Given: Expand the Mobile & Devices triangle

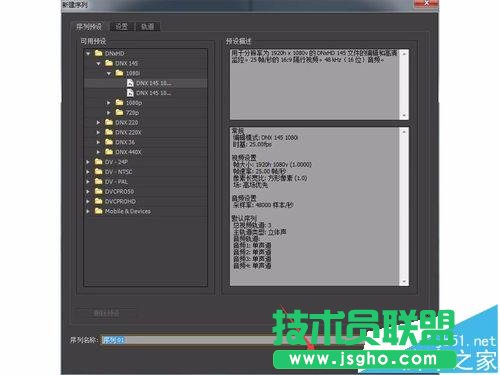Looking at the screenshot, I should point(88,211).
